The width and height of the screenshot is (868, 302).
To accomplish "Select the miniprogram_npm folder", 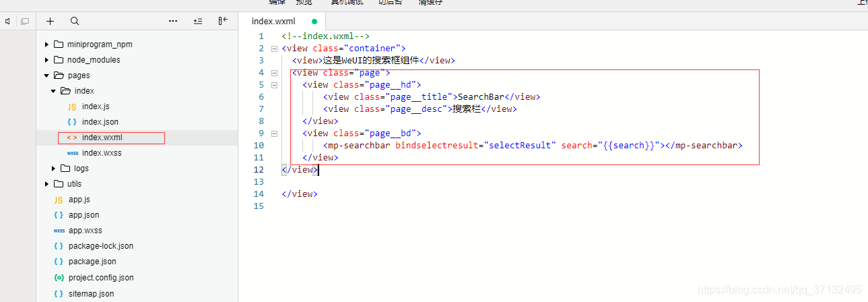I will pyautogui.click(x=100, y=44).
